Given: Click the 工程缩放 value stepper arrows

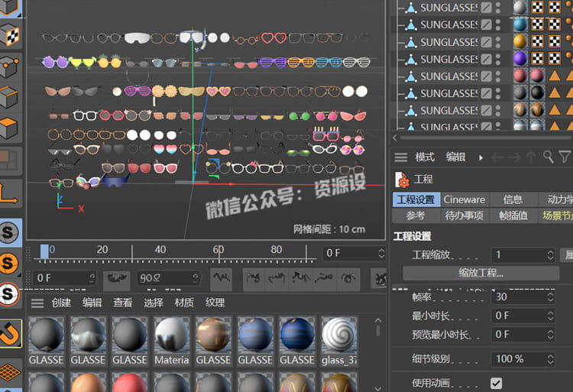Looking at the screenshot, I should click(x=550, y=255).
